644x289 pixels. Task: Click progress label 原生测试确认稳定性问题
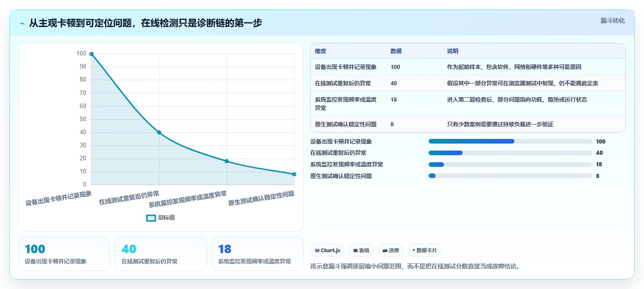(341, 176)
